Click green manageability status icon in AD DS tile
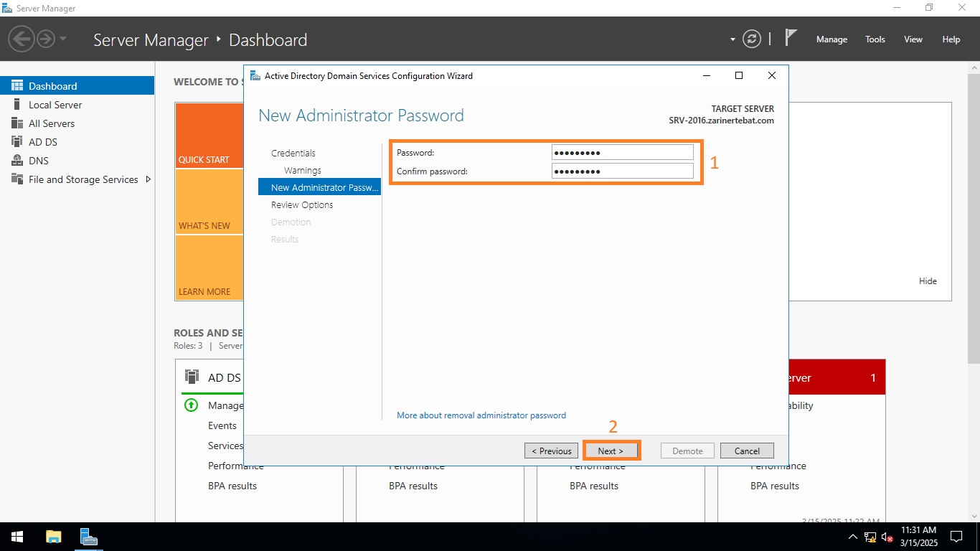Viewport: 980px width, 551px height. pos(191,405)
